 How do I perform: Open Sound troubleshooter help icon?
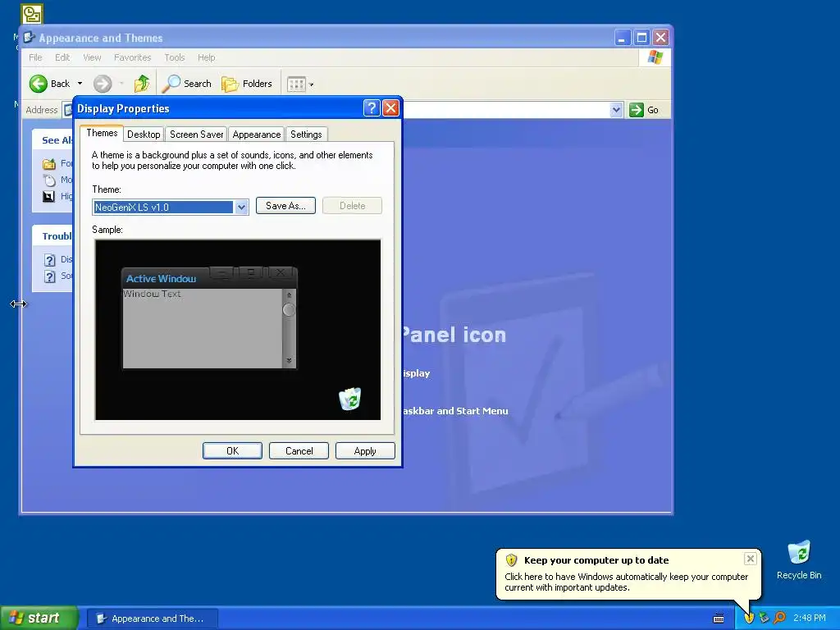click(x=50, y=276)
